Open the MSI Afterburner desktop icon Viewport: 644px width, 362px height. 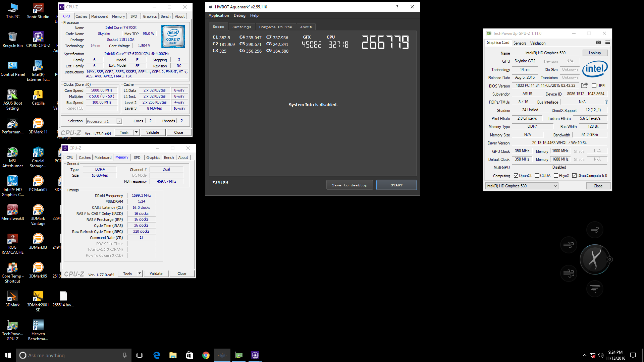13,157
